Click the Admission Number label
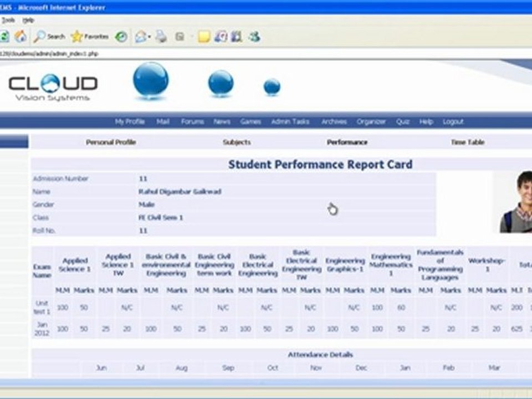532x399 pixels. 60,179
